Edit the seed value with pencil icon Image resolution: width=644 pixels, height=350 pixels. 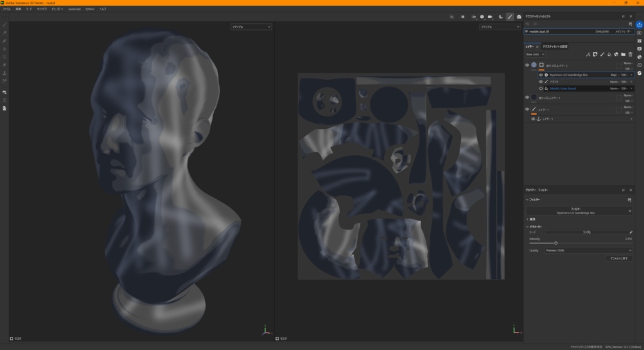tap(631, 232)
